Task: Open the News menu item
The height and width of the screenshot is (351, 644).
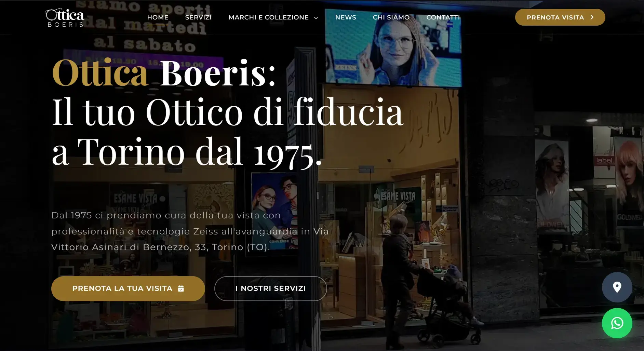Action: coord(346,17)
